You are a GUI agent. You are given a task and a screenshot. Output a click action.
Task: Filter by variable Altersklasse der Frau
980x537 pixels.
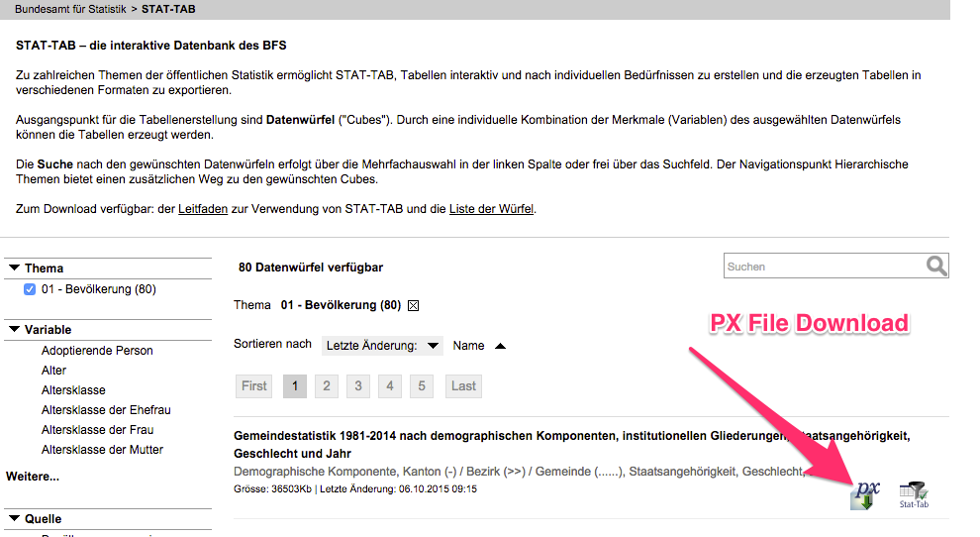click(97, 430)
